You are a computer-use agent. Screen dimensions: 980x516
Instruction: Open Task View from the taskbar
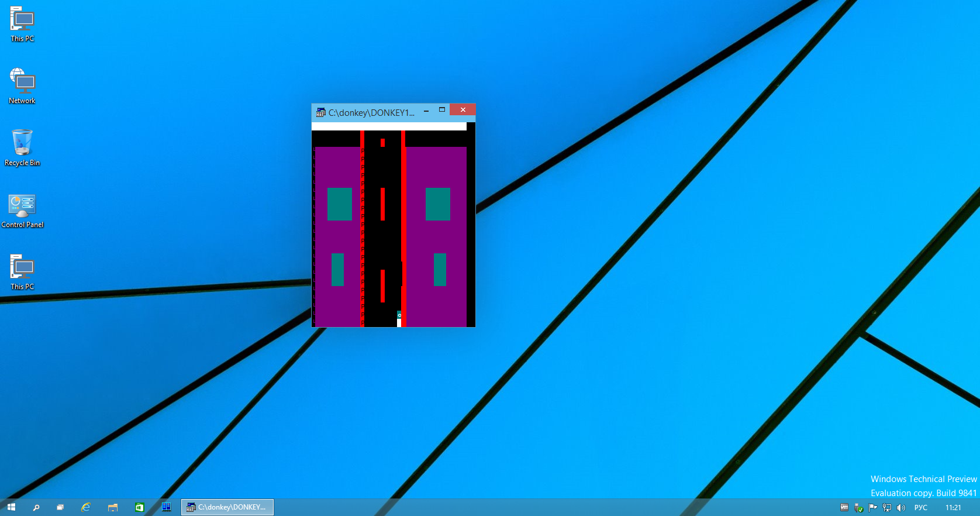(60, 507)
